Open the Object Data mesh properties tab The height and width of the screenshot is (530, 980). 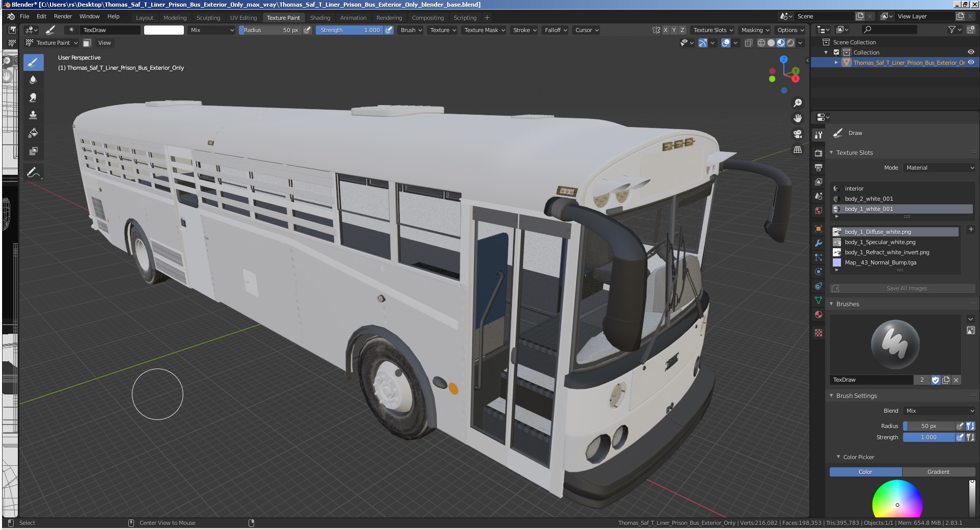pyautogui.click(x=819, y=300)
